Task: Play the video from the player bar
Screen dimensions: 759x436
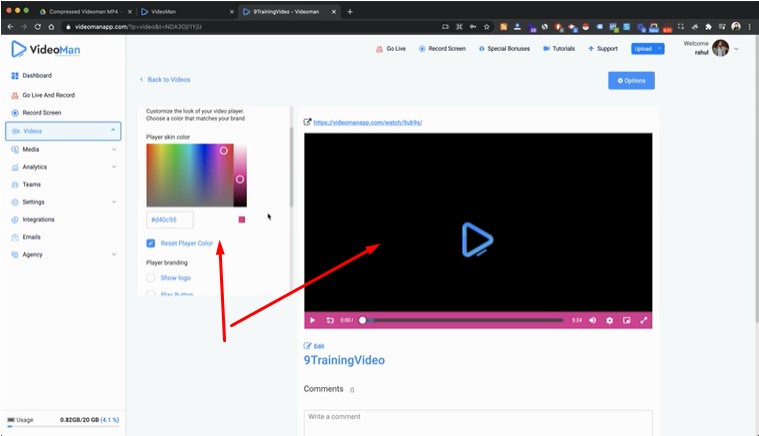Action: (x=313, y=320)
